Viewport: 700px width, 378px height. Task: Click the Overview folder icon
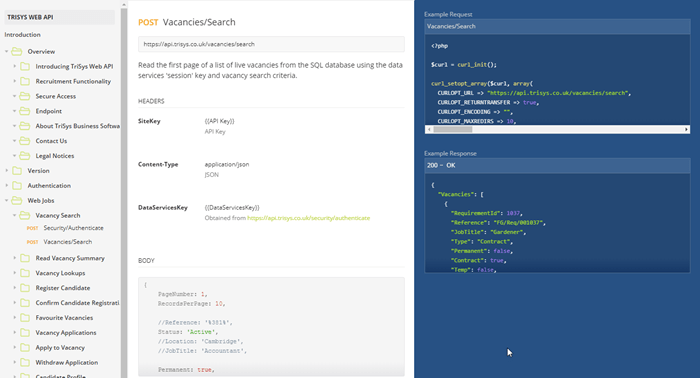17,51
